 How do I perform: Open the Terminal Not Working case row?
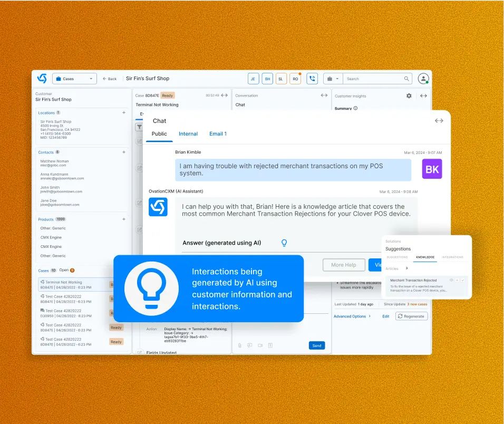(75, 284)
